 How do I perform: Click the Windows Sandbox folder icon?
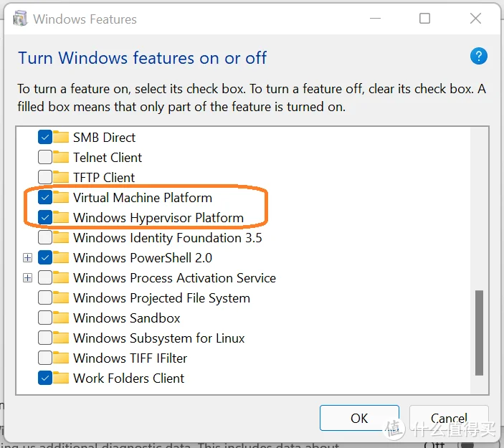click(x=61, y=318)
